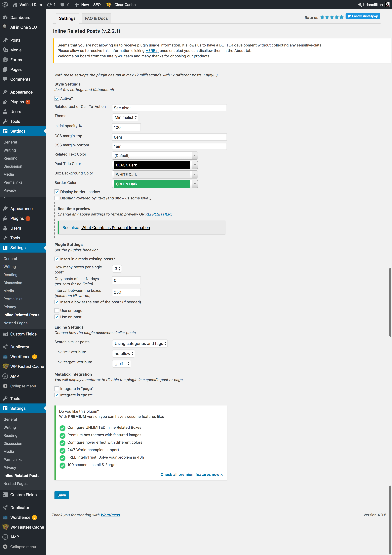
Task: Click the WP Fastest Cache cheetah icon
Action: pos(5,366)
